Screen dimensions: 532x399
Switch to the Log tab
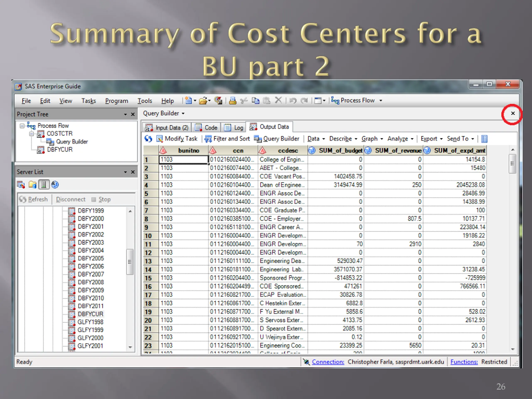pyautogui.click(x=234, y=127)
